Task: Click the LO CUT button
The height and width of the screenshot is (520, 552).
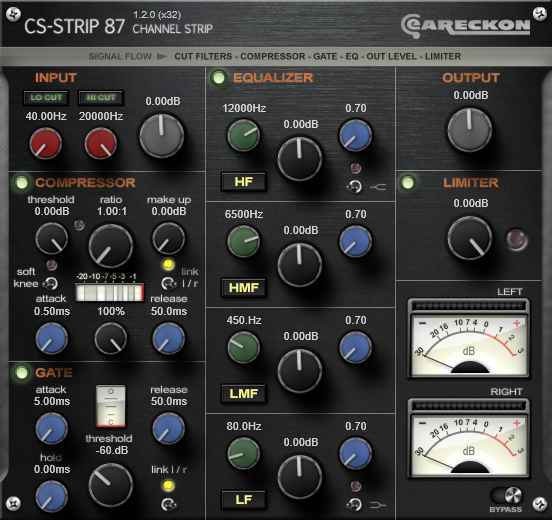Action: click(x=46, y=98)
